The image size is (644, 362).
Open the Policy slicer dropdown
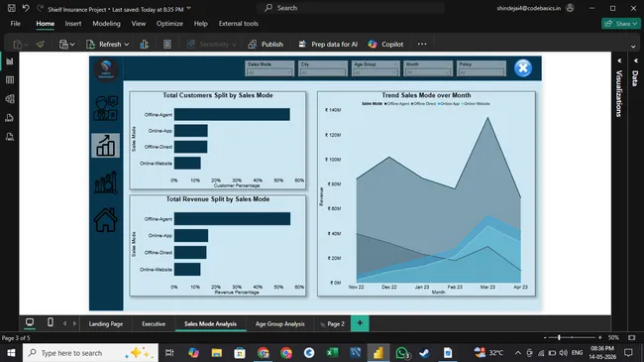(481, 72)
